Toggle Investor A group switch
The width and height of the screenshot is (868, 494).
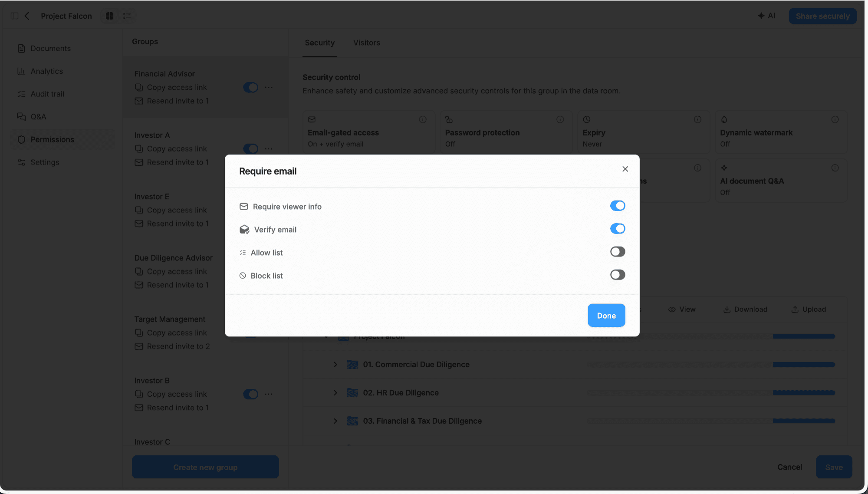tap(250, 149)
